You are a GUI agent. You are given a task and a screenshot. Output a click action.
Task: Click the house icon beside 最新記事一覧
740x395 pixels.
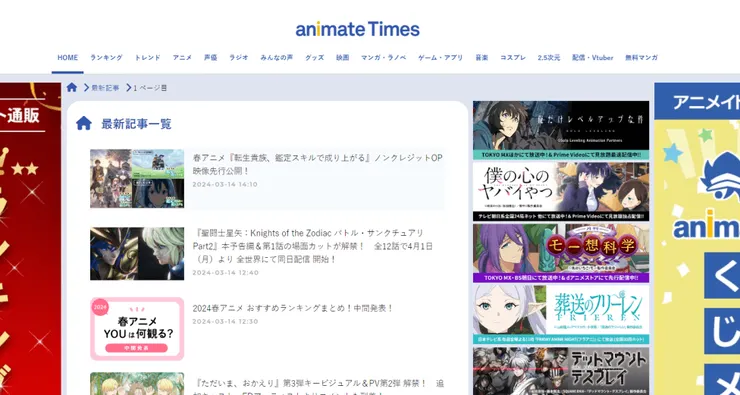click(84, 124)
